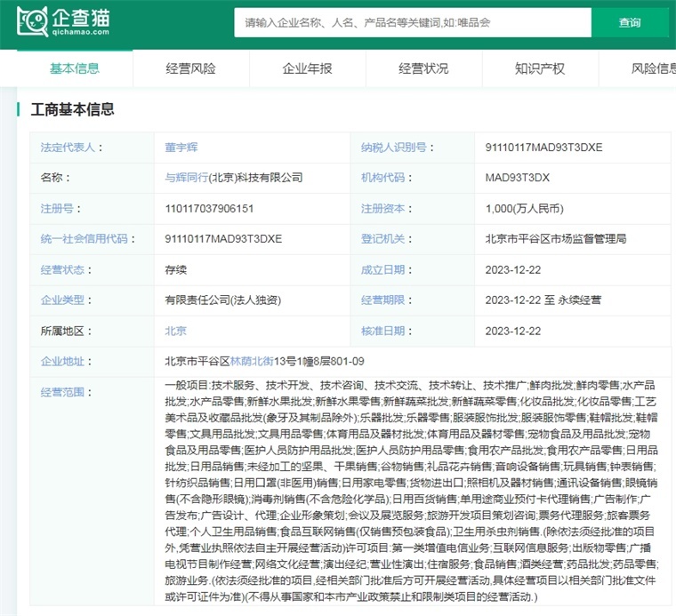Click the registrar 北京市平谷区市场监督管理局
The height and width of the screenshot is (616, 676).
click(x=556, y=238)
